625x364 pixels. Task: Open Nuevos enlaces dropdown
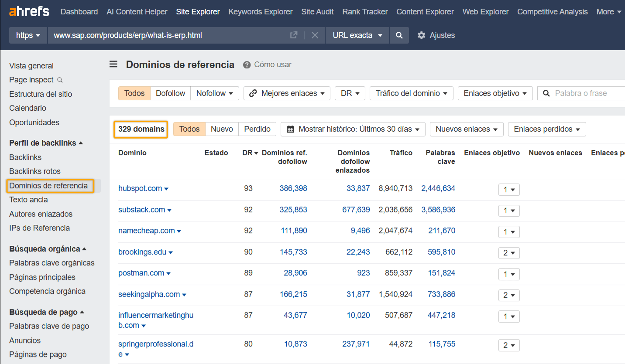pyautogui.click(x=467, y=129)
